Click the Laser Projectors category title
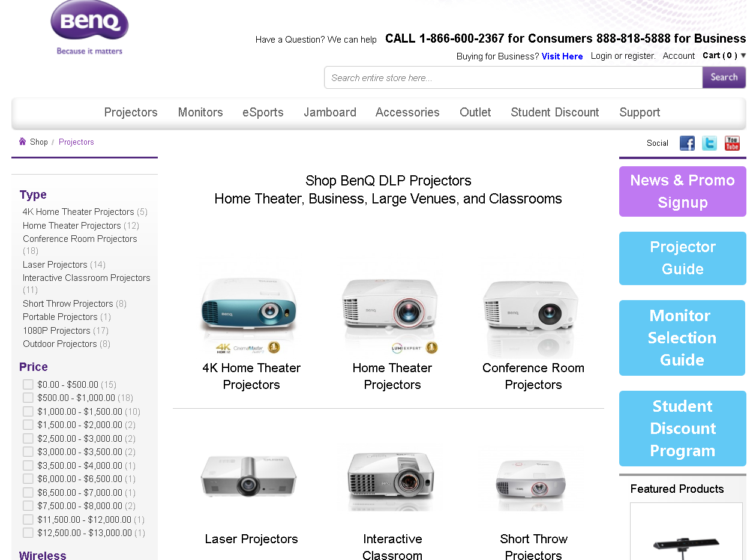This screenshot has height=560, width=756. [251, 539]
